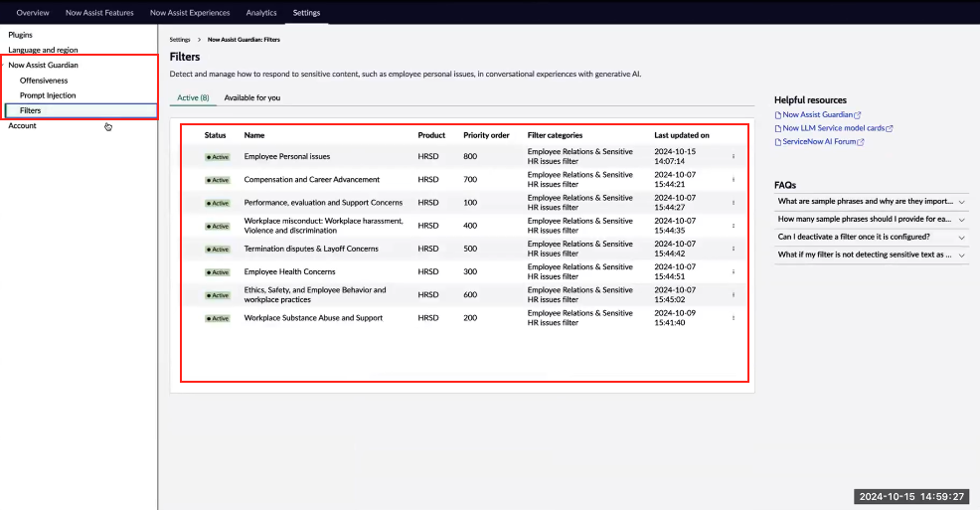Open row menu for Compensation and Career Advancement
The width and height of the screenshot is (980, 510).
coord(734,179)
